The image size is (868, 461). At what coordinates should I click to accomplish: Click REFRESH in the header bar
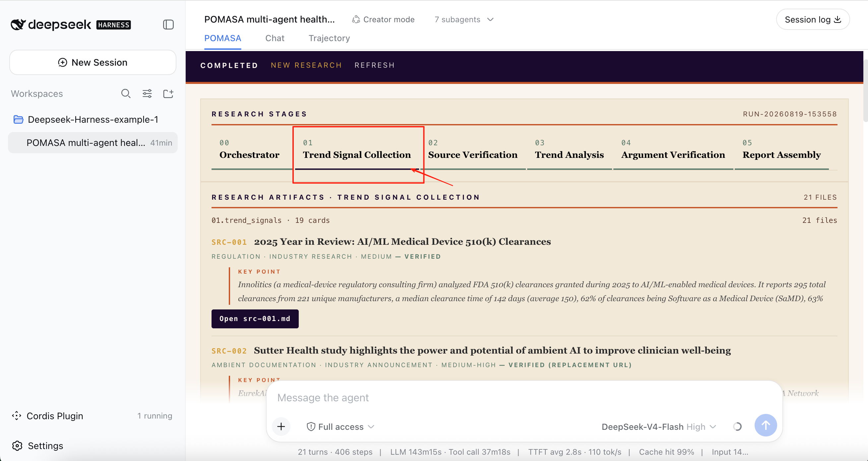click(374, 65)
